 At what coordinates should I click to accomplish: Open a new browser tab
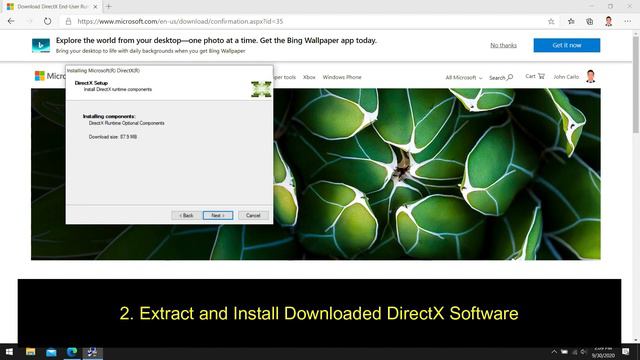(x=109, y=7)
